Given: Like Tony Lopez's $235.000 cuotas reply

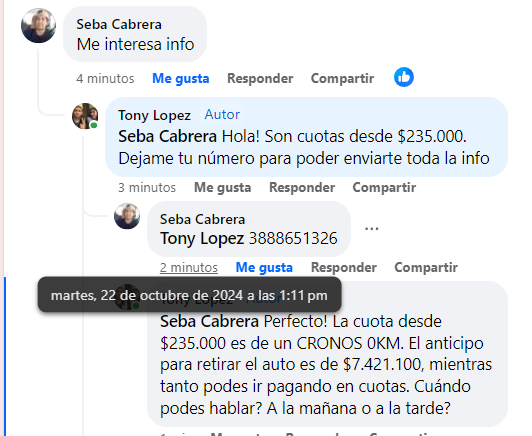Looking at the screenshot, I should 222,187.
